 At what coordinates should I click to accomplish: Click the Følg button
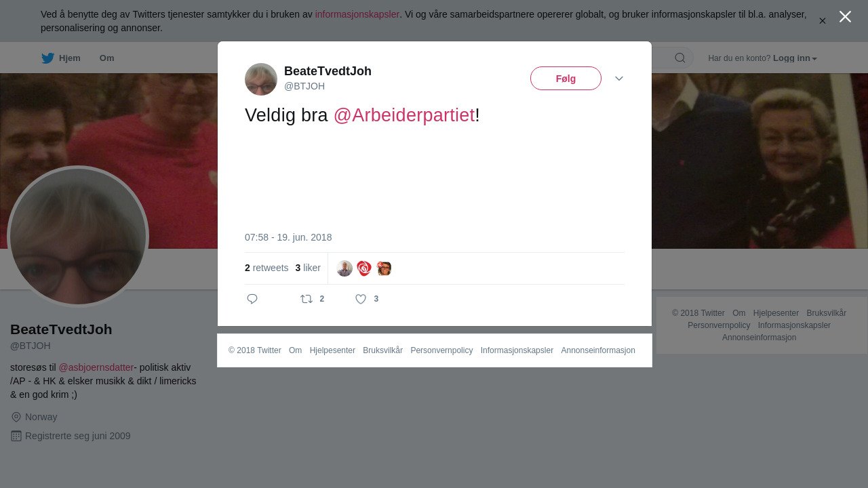click(566, 79)
